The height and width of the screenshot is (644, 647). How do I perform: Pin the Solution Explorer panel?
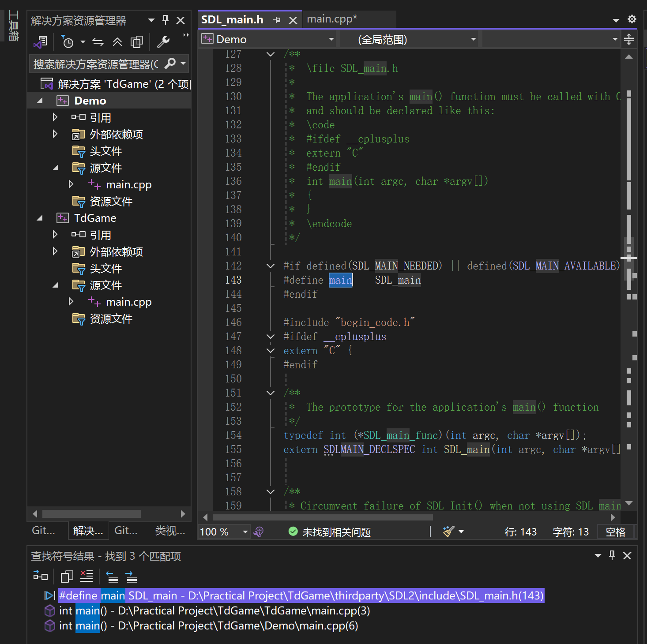(166, 20)
